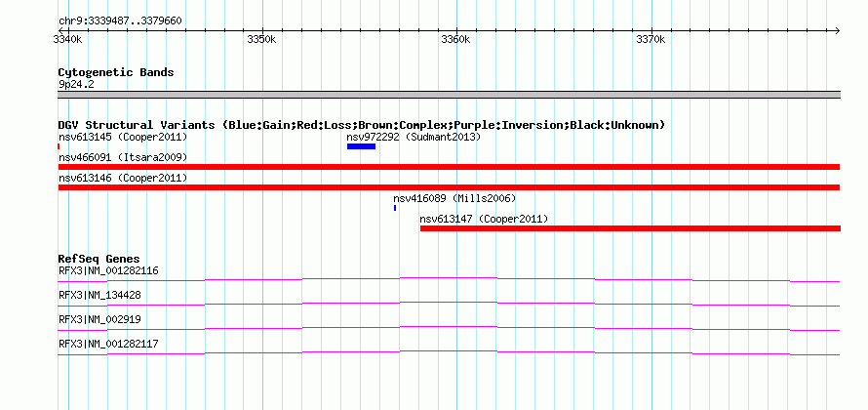The width and height of the screenshot is (868, 410).
Task: Select the red nsv613146 loss bar
Action: pyautogui.click(x=449, y=187)
